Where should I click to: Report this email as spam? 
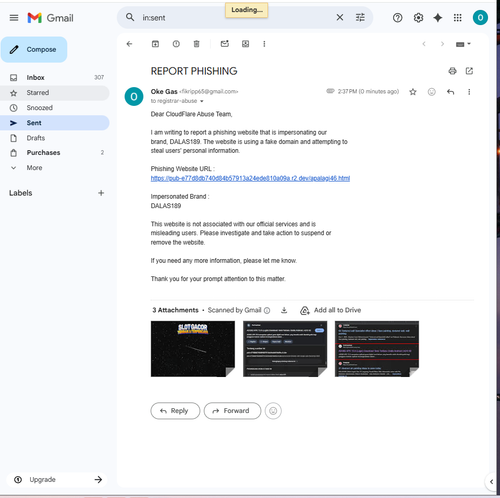[x=176, y=44]
